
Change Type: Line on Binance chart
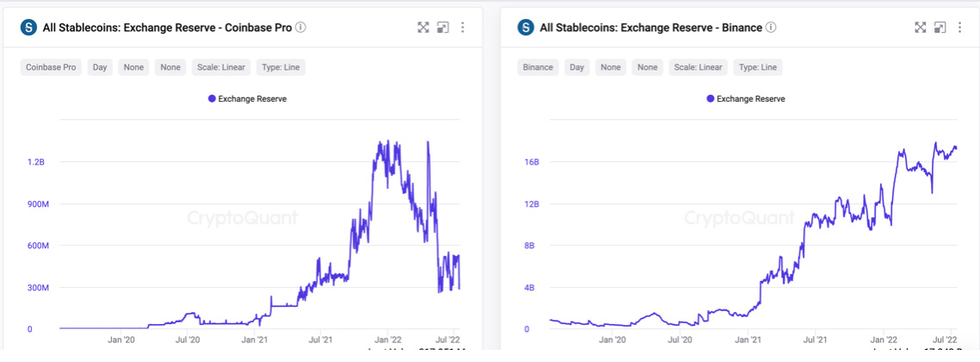758,67
